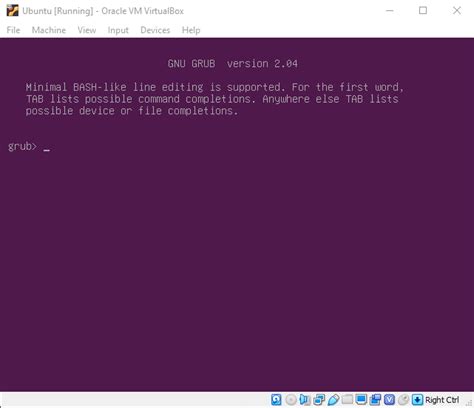This screenshot has width=474, height=408.
Task: Open the Devices menu
Action: [155, 30]
